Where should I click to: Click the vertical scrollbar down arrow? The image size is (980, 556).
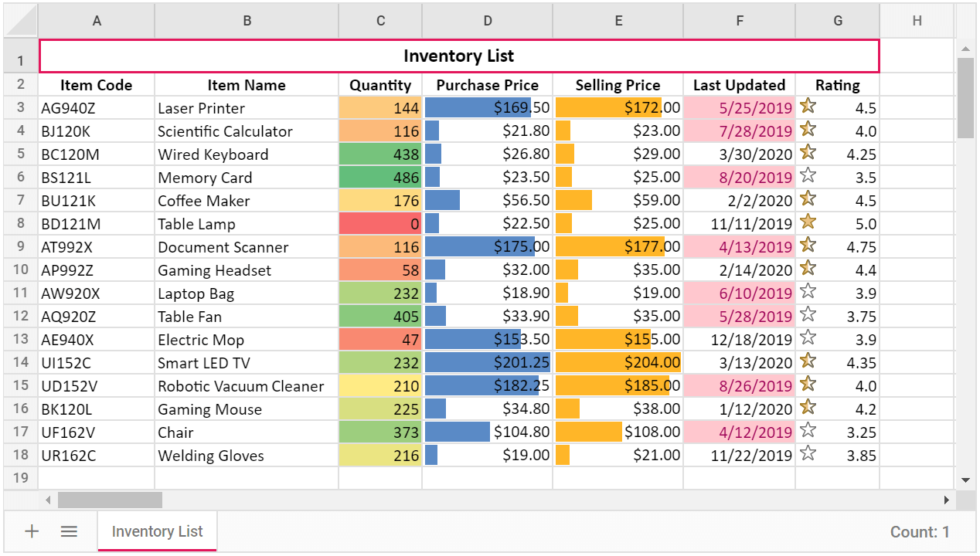[965, 480]
